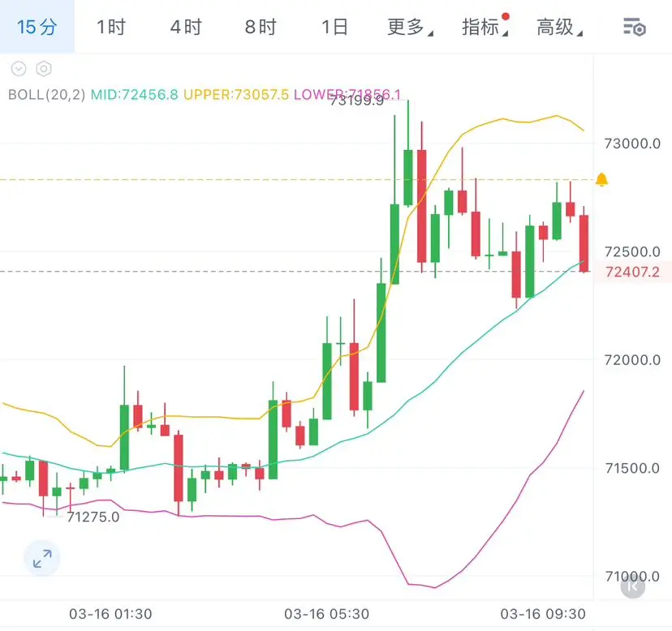Click the 03-16 01:30 time label
The height and width of the screenshot is (631, 672).
[x=110, y=614]
